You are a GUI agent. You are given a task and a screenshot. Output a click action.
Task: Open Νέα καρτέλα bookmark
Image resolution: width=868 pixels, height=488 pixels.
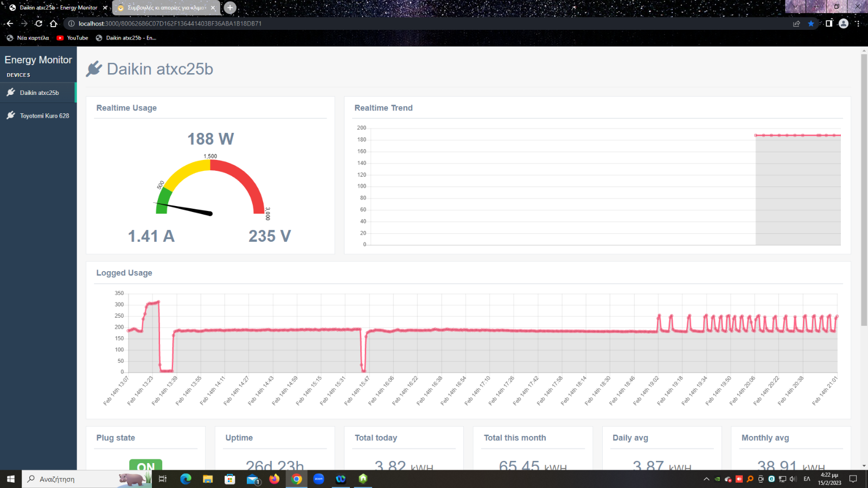point(28,38)
